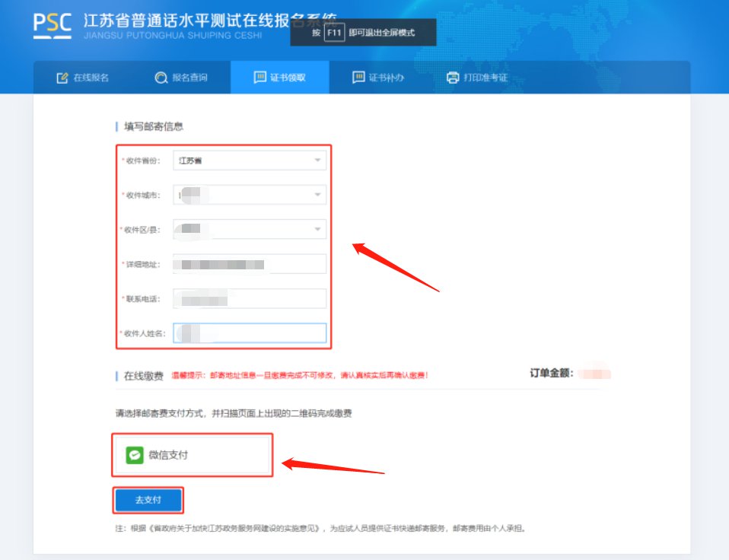Open the 打印准考证 tab
Viewport: 729px width, 560px height.
[477, 78]
